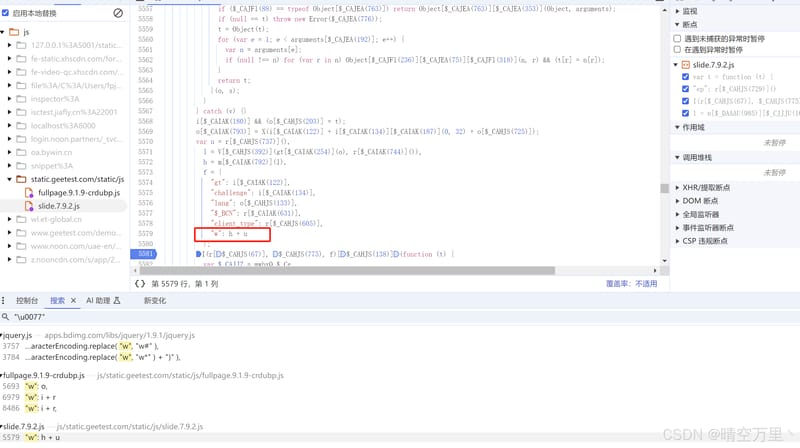Click the horizontal scrollbar right arrow

click(x=655, y=270)
